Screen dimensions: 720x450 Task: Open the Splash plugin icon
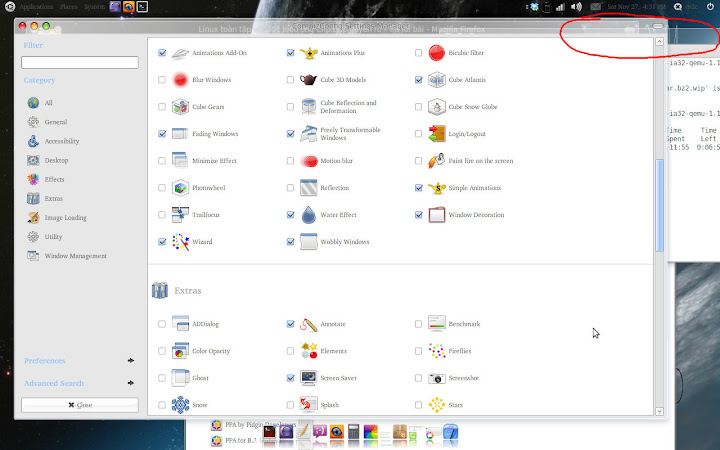point(309,405)
